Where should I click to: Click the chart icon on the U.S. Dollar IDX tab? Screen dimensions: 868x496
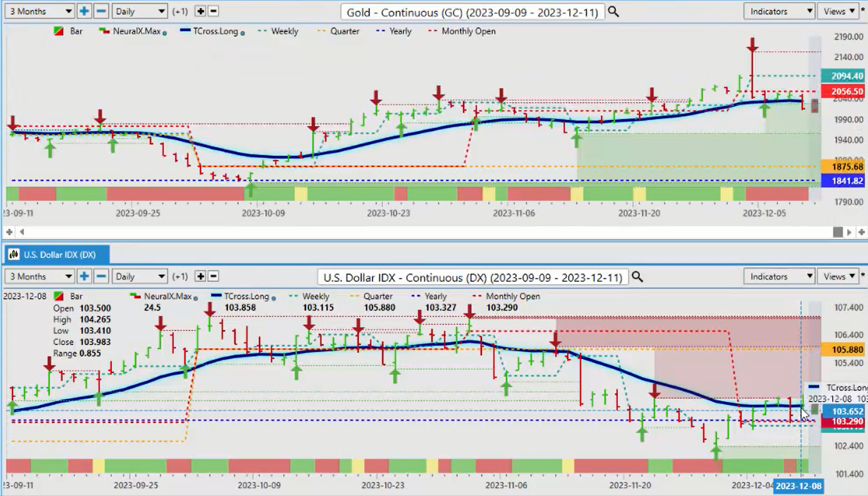pos(13,254)
